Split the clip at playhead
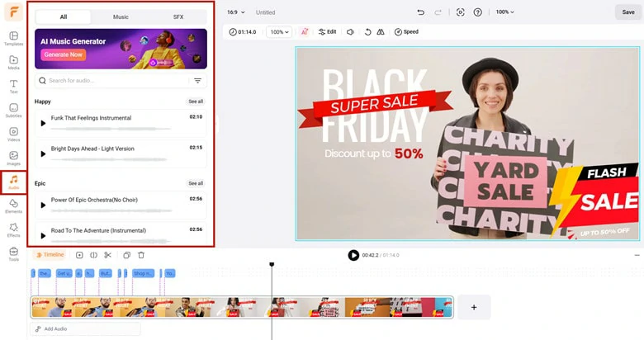This screenshot has height=340, width=644. [93, 255]
